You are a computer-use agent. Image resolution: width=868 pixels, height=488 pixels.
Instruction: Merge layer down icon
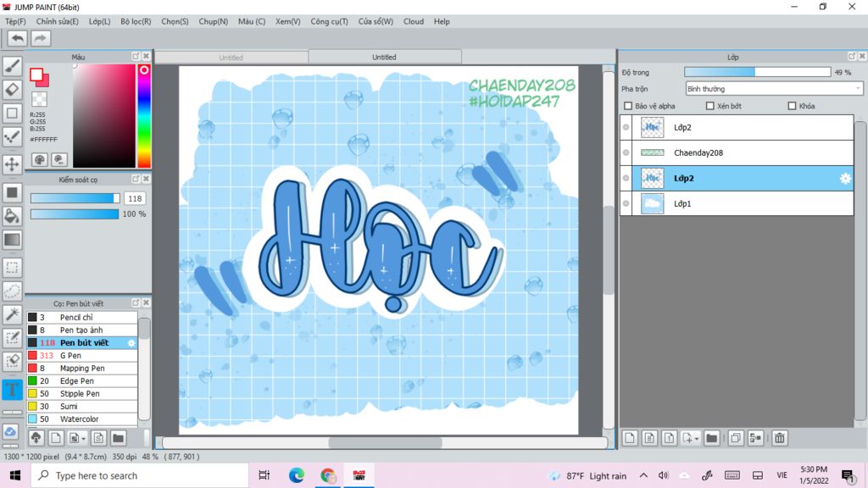(755, 438)
